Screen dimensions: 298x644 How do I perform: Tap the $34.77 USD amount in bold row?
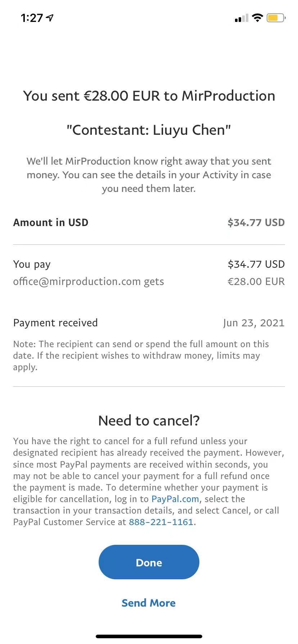point(256,222)
